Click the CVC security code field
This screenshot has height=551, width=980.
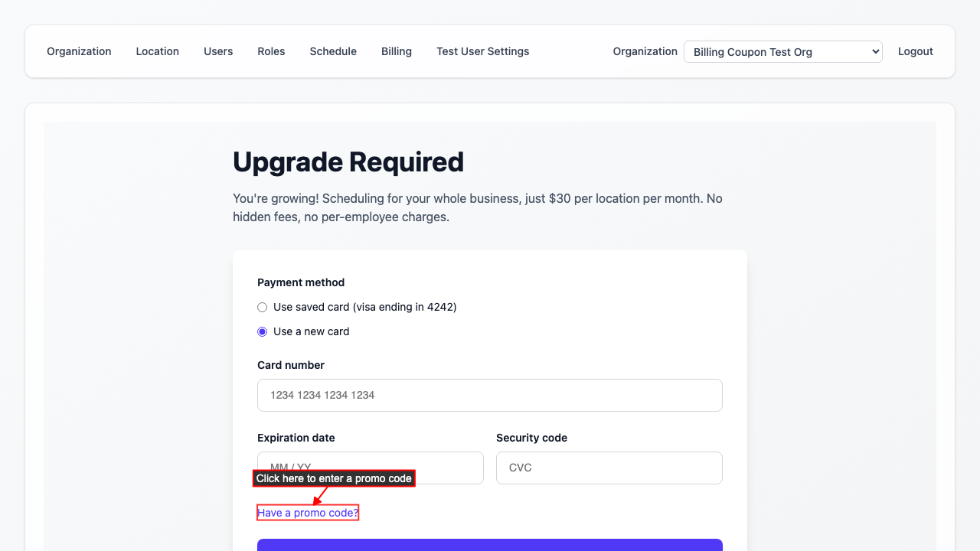pyautogui.click(x=609, y=468)
